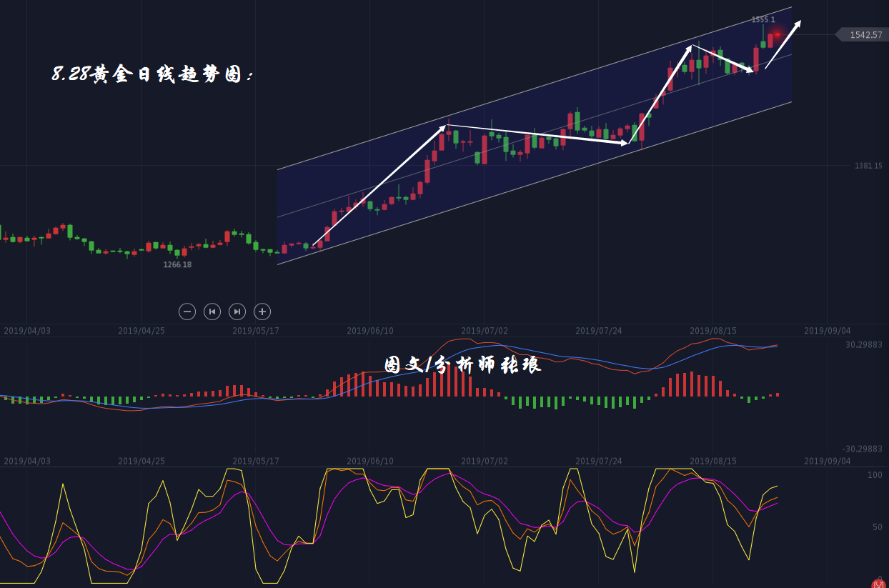Click the 1555.1 high price label
The height and width of the screenshot is (588, 889).
point(763,20)
